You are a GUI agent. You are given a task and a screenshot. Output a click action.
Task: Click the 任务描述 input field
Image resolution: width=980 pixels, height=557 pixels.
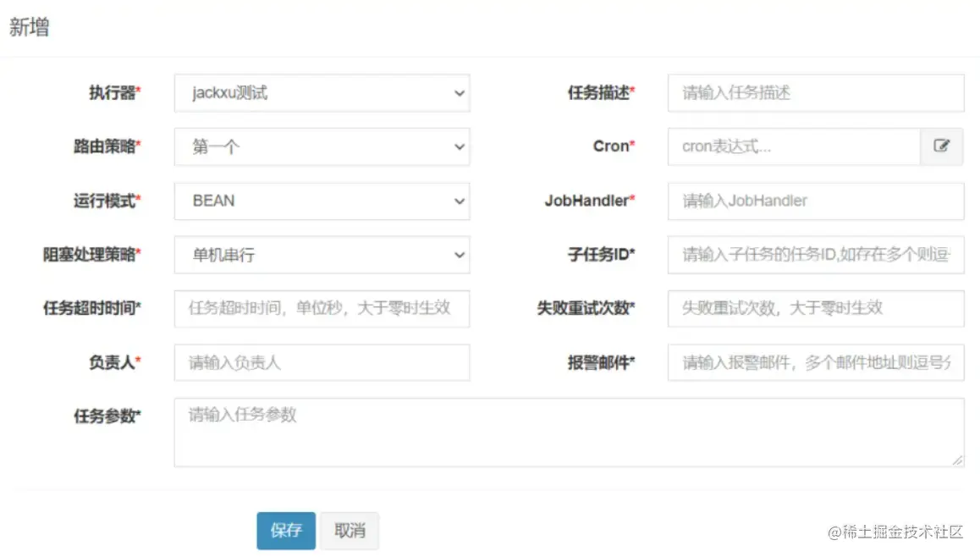[x=816, y=93]
